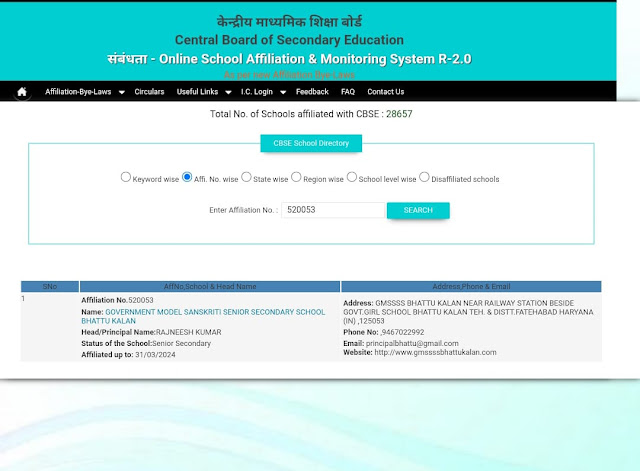Choose the State wise radio button
This screenshot has height=471, width=640.
coord(246,177)
